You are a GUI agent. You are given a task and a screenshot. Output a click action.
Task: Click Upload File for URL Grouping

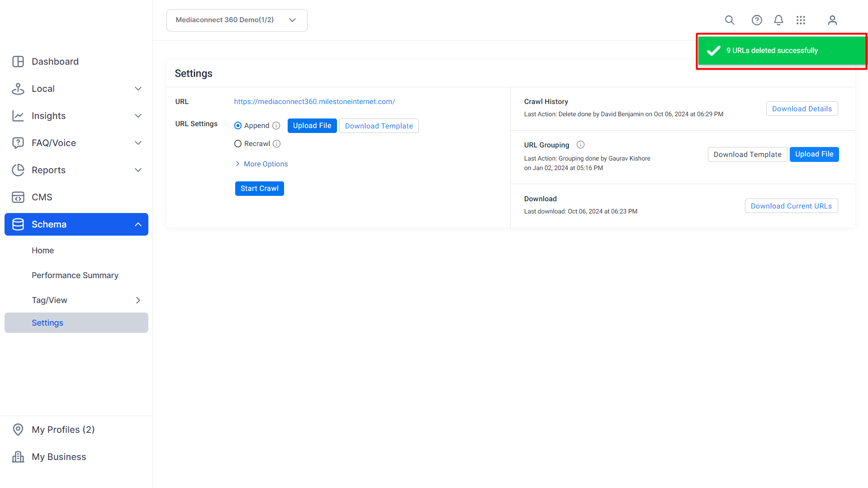(814, 154)
